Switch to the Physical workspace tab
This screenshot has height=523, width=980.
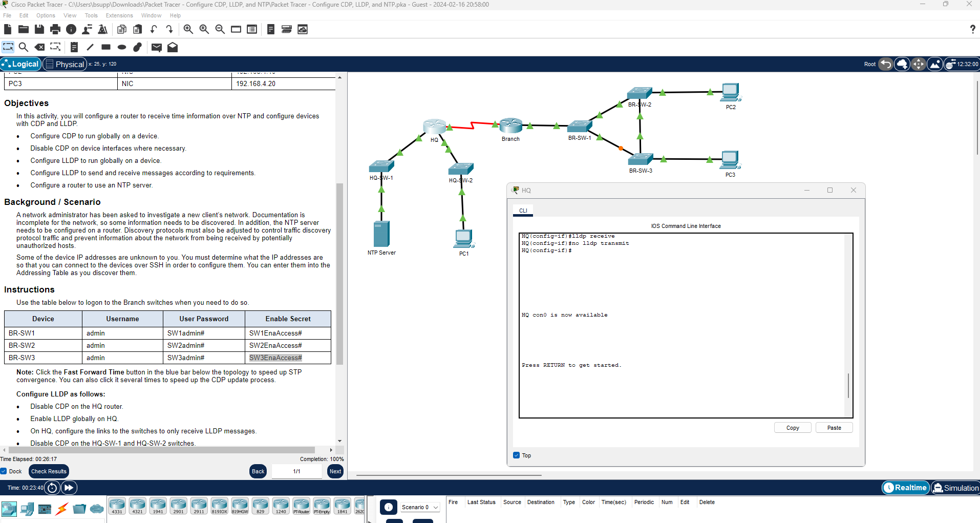tap(65, 64)
